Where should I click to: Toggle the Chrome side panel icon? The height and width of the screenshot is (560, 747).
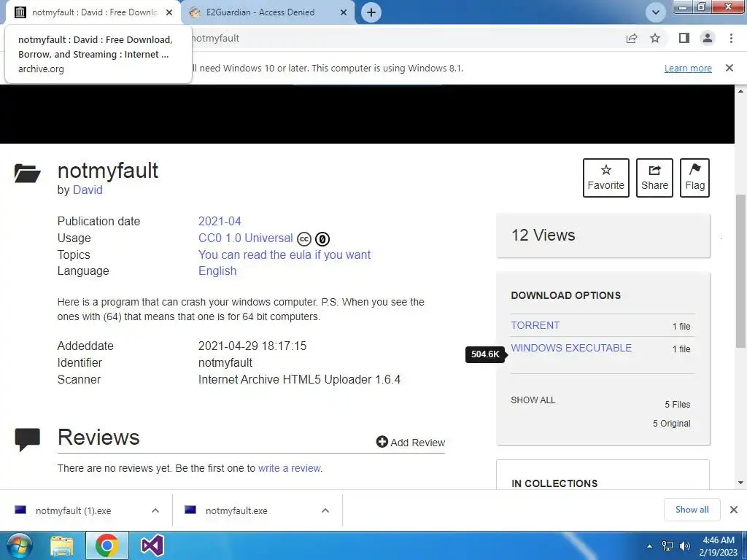(x=684, y=38)
